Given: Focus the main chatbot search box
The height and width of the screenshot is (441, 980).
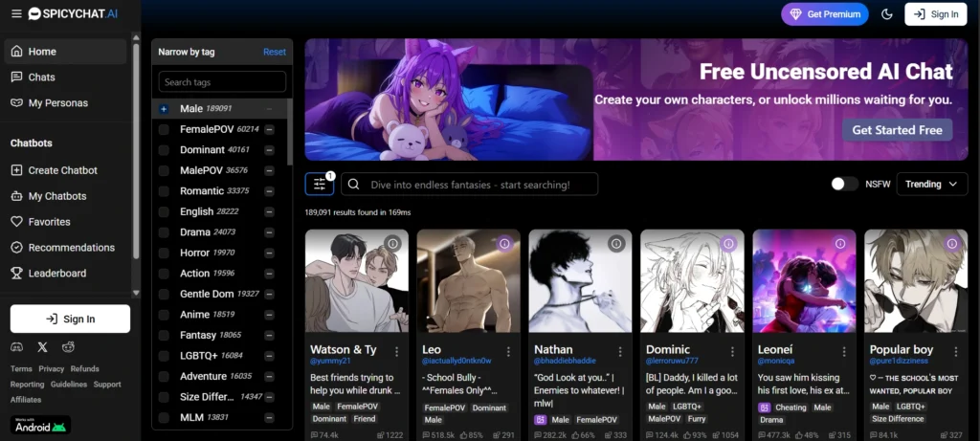Looking at the screenshot, I should coord(469,185).
